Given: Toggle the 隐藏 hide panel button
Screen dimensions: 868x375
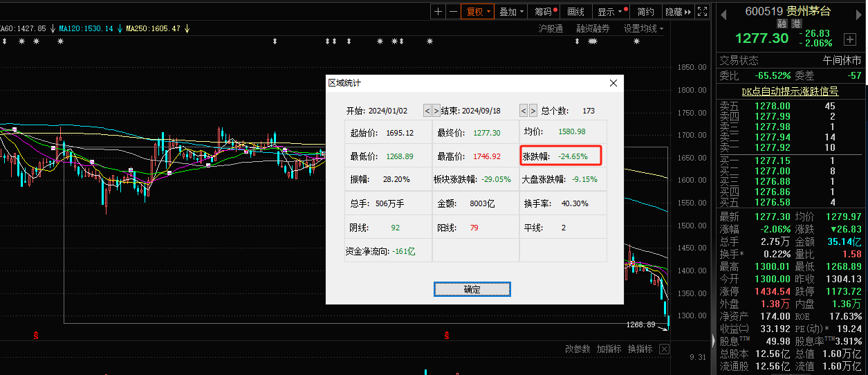Looking at the screenshot, I should point(677,12).
